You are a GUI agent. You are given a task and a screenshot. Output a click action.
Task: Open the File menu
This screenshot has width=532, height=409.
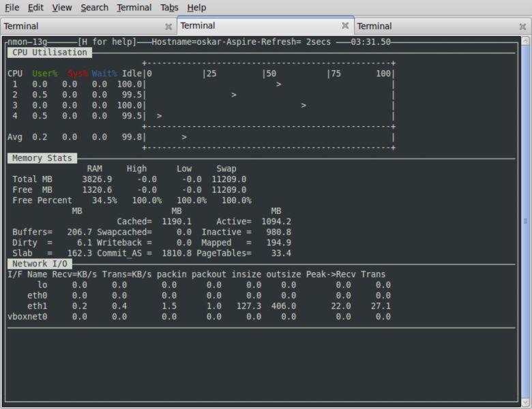tap(12, 7)
